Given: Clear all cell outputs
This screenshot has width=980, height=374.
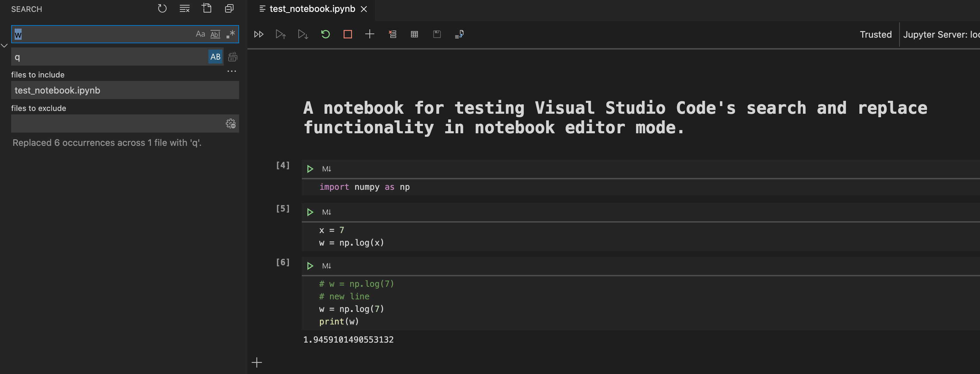Looking at the screenshot, I should (393, 34).
